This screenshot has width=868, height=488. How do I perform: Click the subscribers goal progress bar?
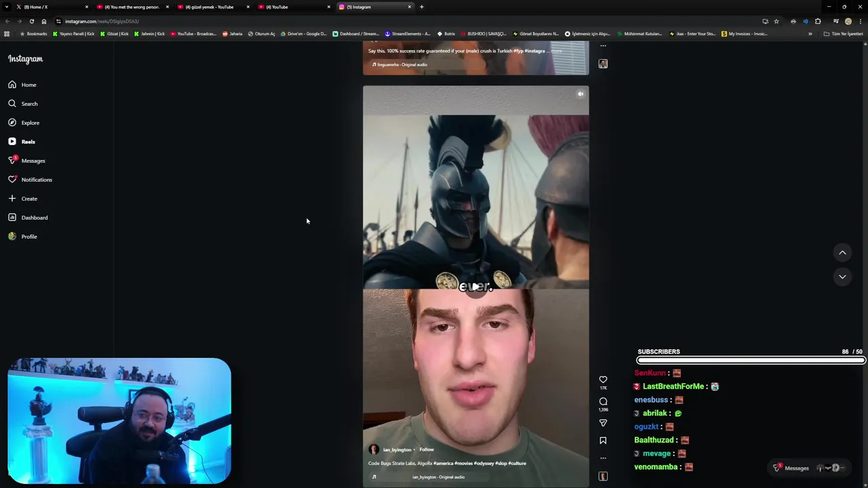pos(751,361)
